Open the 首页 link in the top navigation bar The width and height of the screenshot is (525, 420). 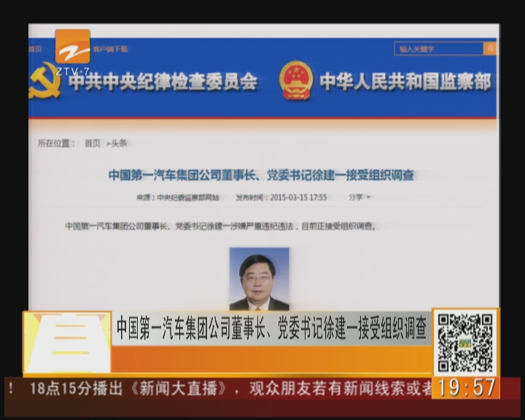[36, 50]
